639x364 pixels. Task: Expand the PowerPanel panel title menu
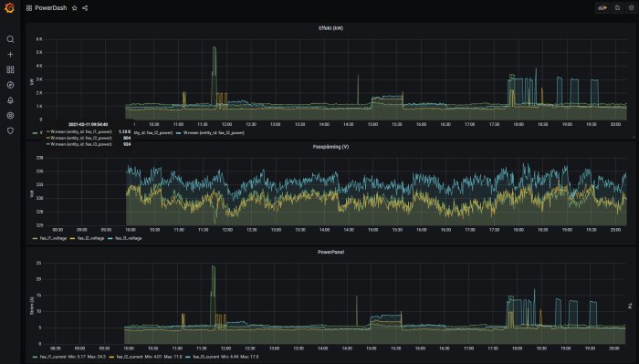(330, 252)
